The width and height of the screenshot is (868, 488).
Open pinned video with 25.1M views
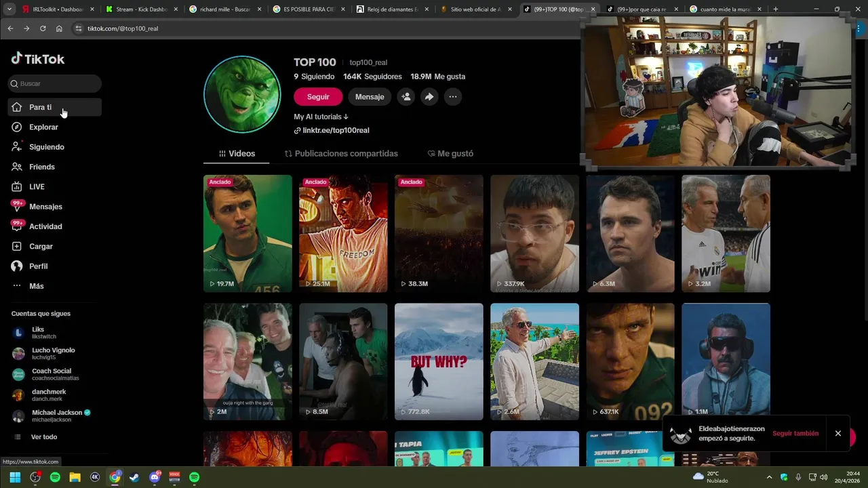click(x=343, y=234)
